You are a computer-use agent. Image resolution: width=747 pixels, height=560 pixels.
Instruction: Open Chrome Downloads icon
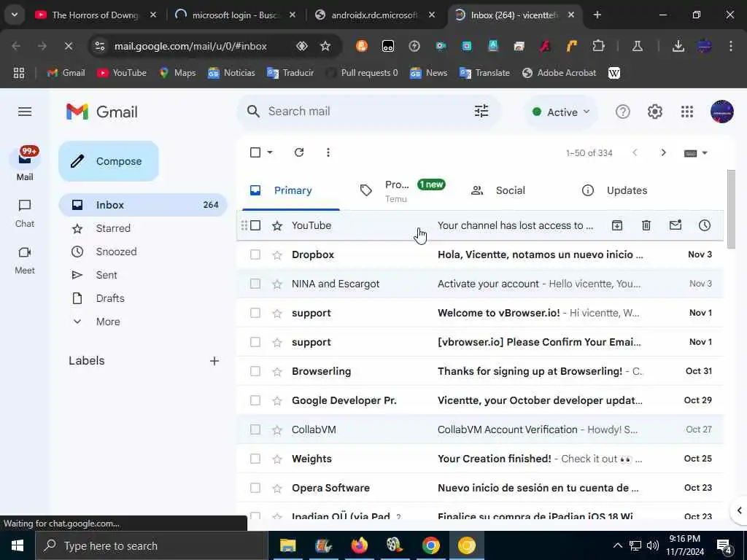(678, 46)
